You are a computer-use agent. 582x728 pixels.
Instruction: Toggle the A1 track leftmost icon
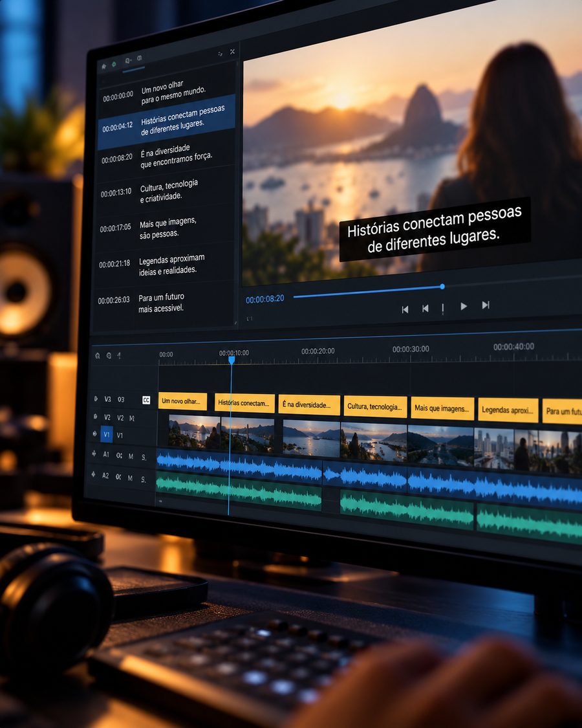pos(94,454)
